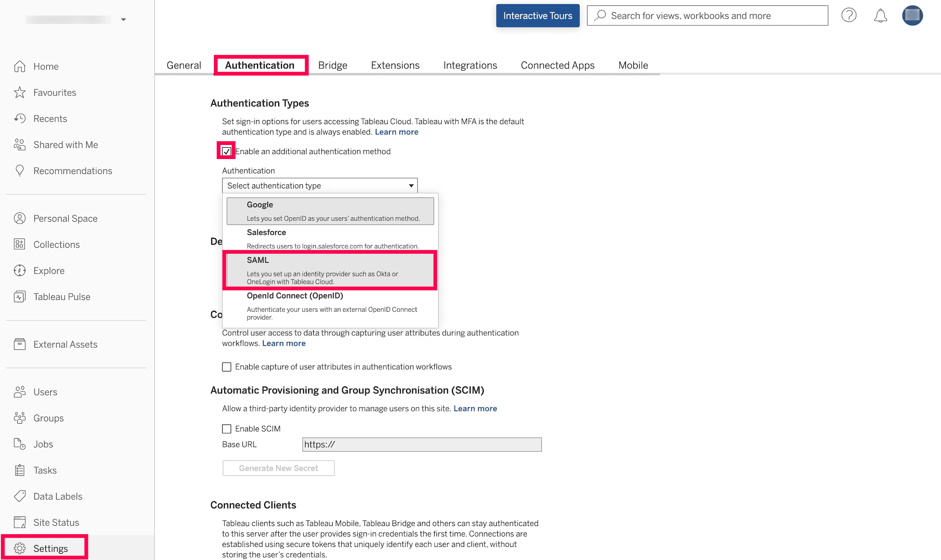Screen dimensions: 941x560
Task: Uncheck Enable an additional authentication method
Action: (x=227, y=151)
